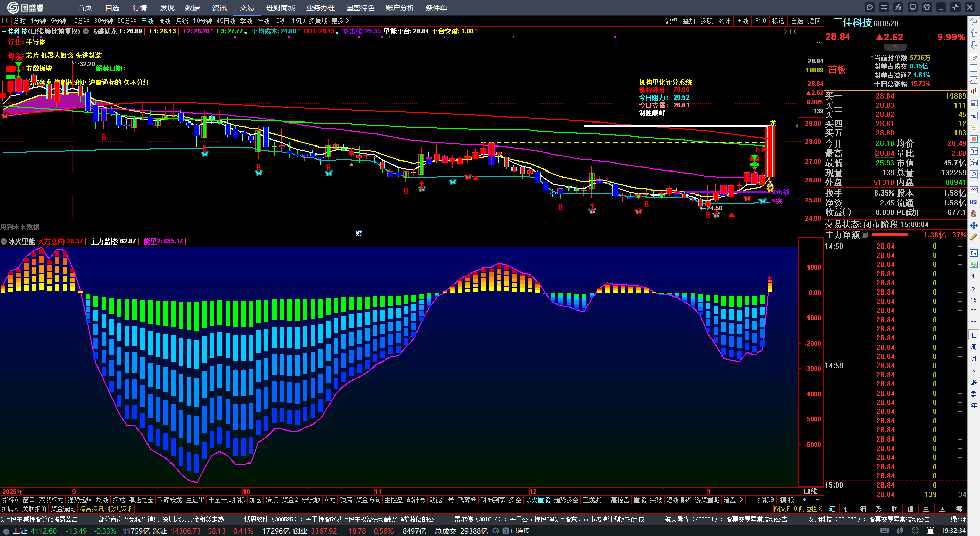
Task: Open the candlestick chart sidebar icon
Action: coord(974,92)
